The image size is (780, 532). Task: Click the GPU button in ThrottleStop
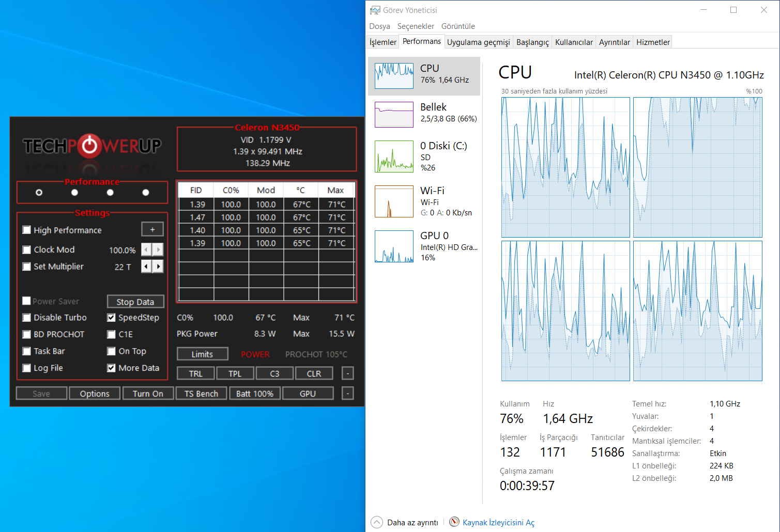point(308,394)
